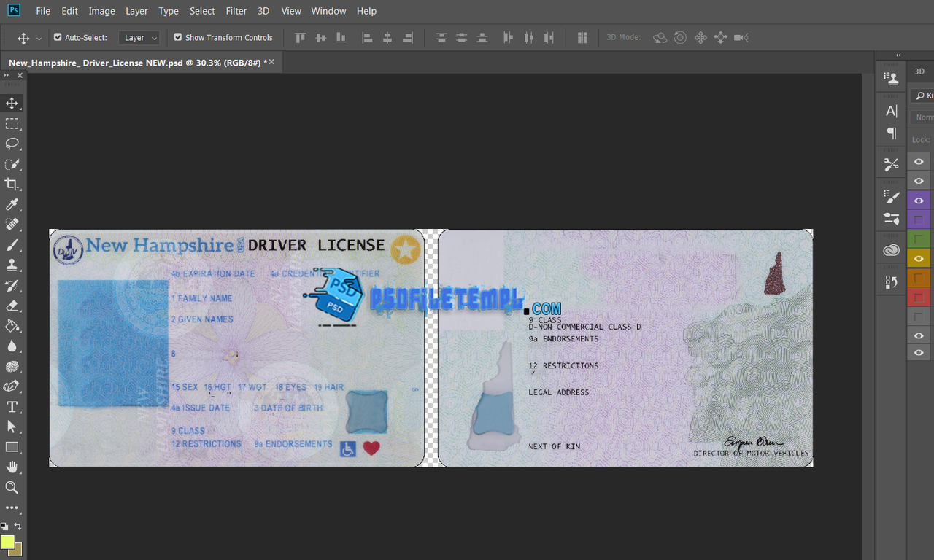
Task: Uncheck the Auto-Select checkbox
Action: (58, 37)
